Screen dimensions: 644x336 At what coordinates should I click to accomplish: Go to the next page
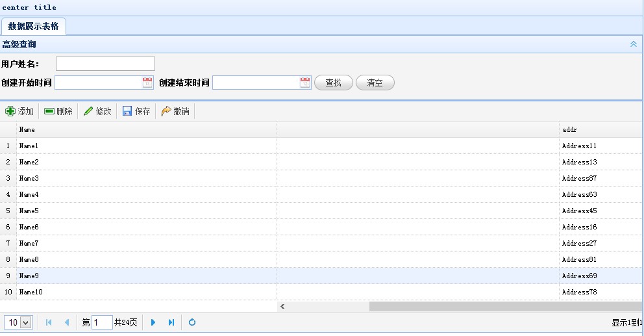coord(153,322)
